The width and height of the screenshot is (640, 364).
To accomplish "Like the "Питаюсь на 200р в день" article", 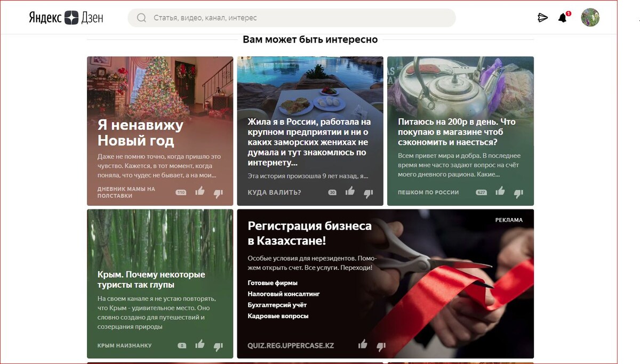I will pyautogui.click(x=500, y=191).
